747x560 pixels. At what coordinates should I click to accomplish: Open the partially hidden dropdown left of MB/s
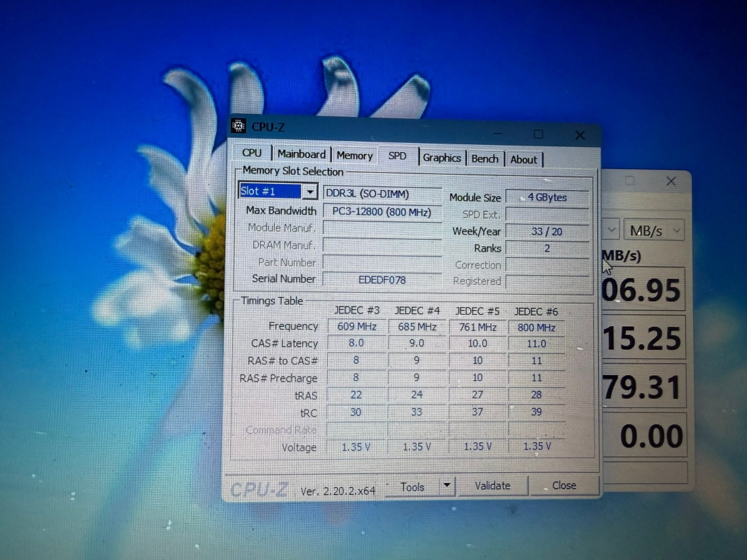point(611,230)
